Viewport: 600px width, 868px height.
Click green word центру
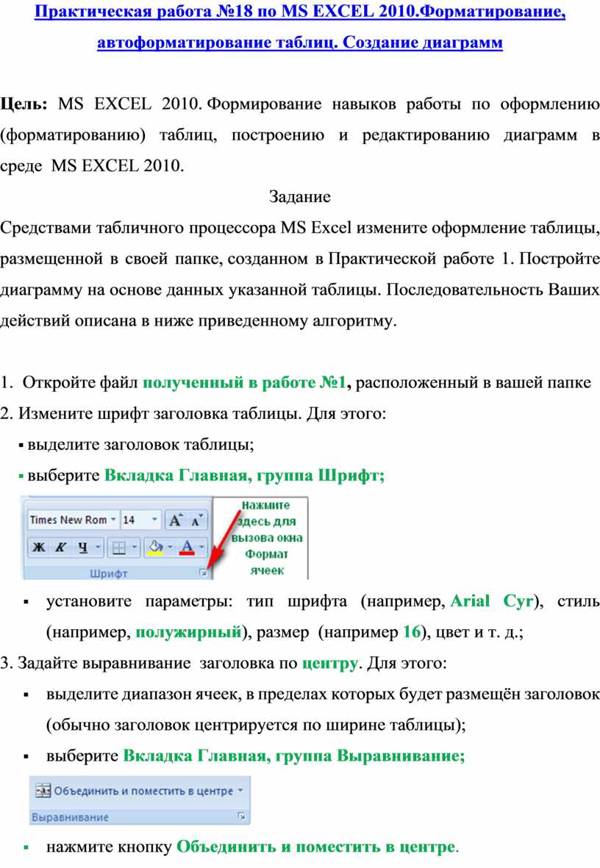[329, 663]
